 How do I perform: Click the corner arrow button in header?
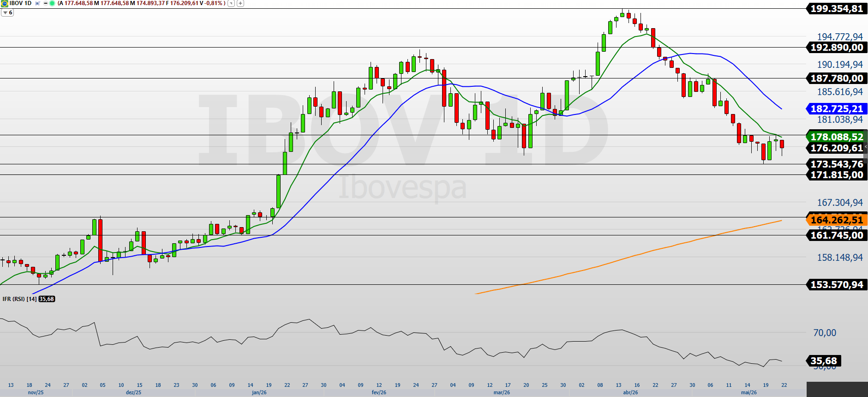[231, 3]
